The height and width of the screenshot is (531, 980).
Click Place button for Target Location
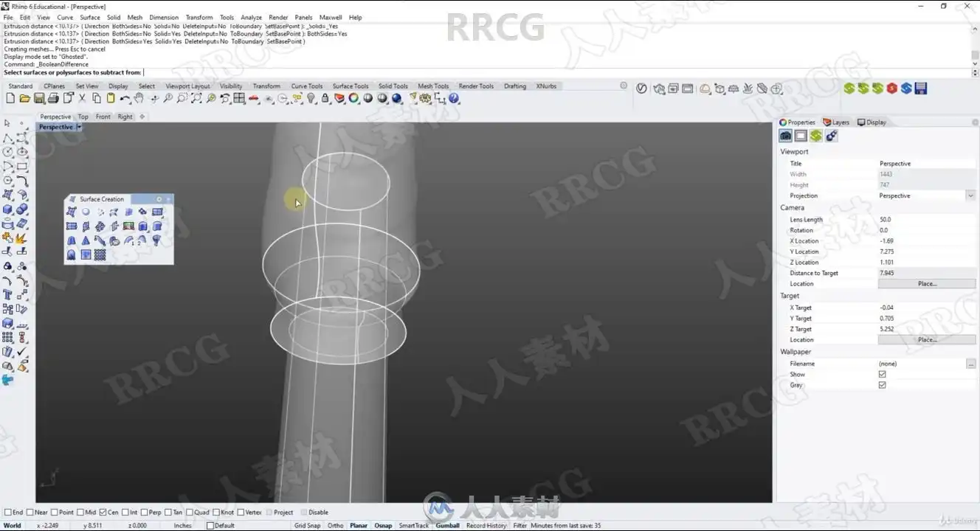[927, 340]
